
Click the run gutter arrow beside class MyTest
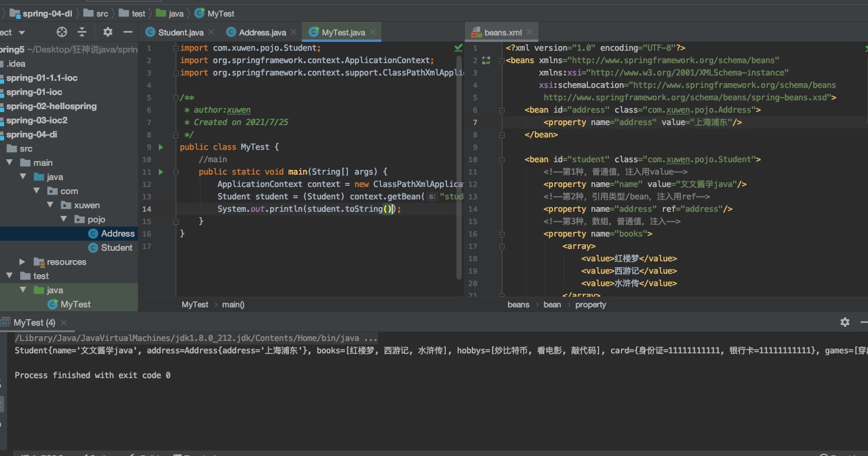pyautogui.click(x=161, y=147)
